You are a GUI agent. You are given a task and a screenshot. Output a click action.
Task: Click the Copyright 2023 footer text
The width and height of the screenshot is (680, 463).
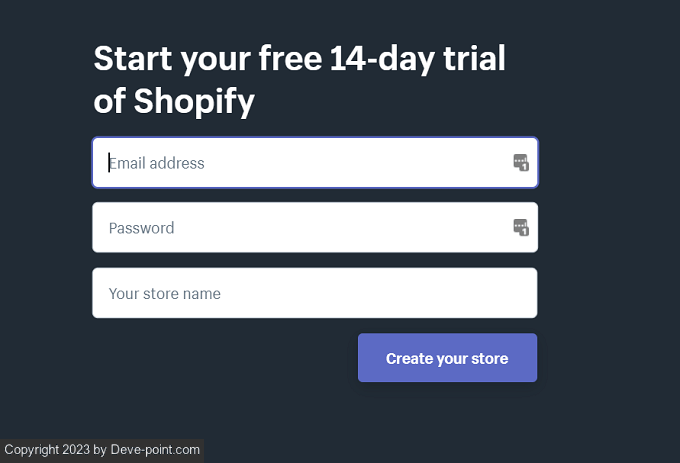click(46, 450)
